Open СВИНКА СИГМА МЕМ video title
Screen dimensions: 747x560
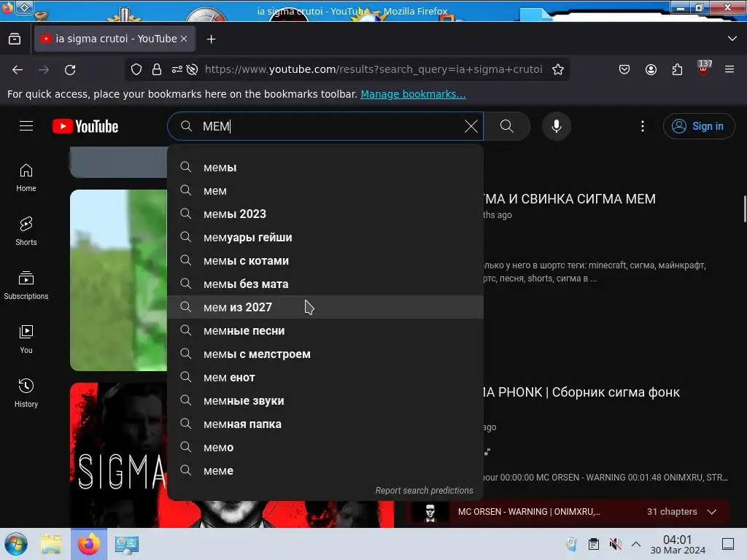[x=570, y=199]
